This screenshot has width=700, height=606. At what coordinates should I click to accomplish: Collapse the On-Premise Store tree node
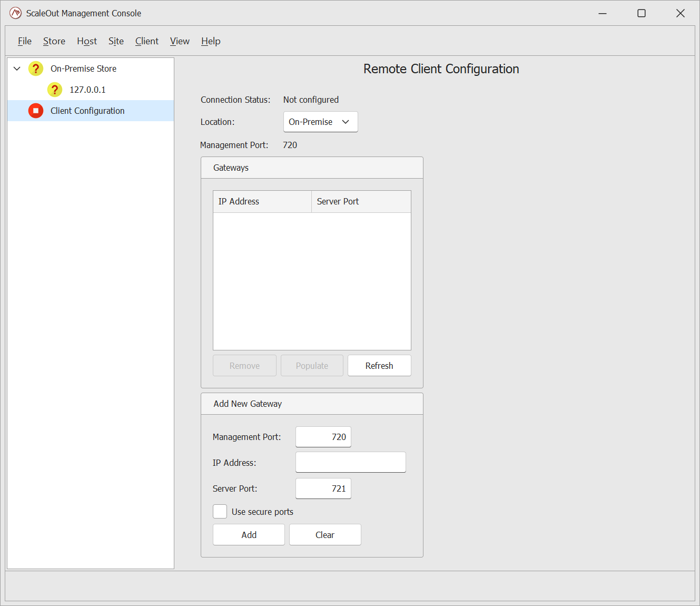click(17, 69)
